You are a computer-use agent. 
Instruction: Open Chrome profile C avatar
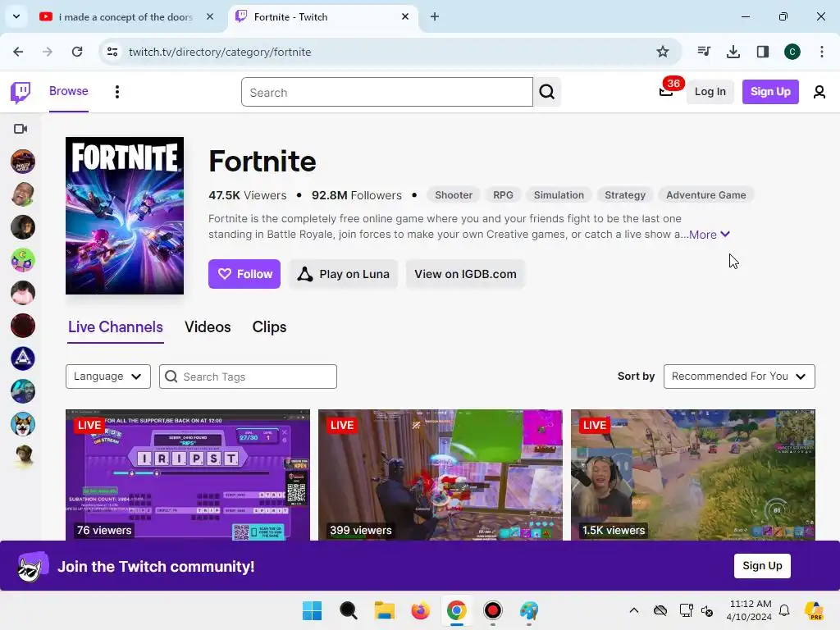pyautogui.click(x=792, y=52)
